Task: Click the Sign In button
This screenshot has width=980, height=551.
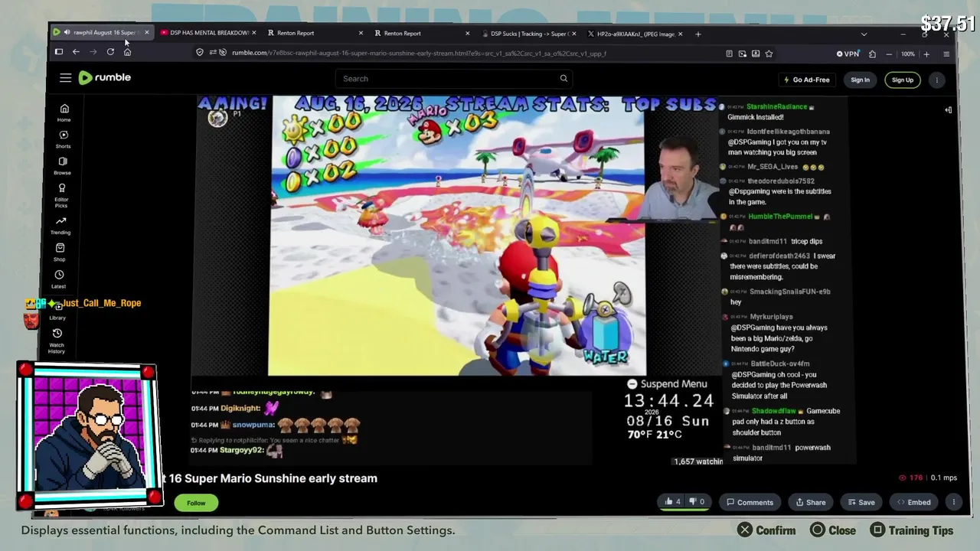Action: tap(860, 80)
